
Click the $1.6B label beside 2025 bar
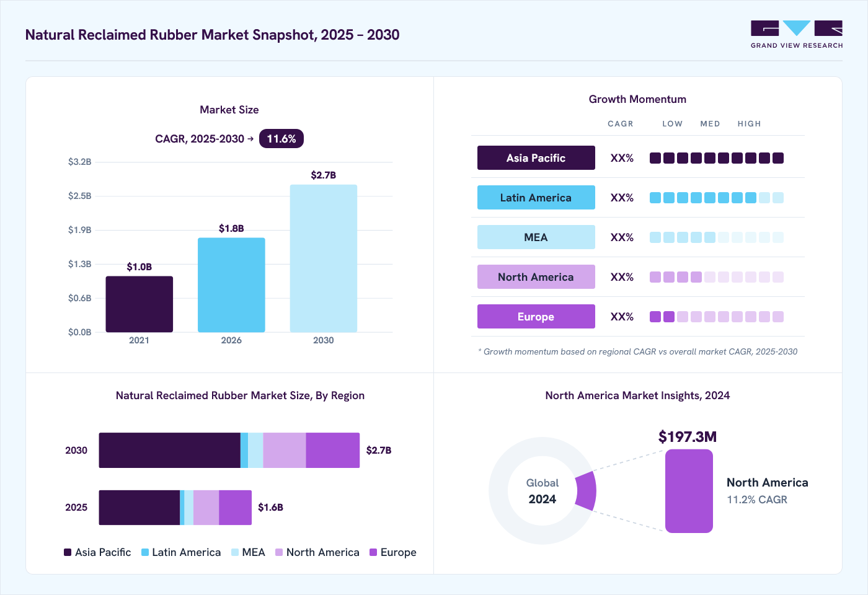(271, 508)
